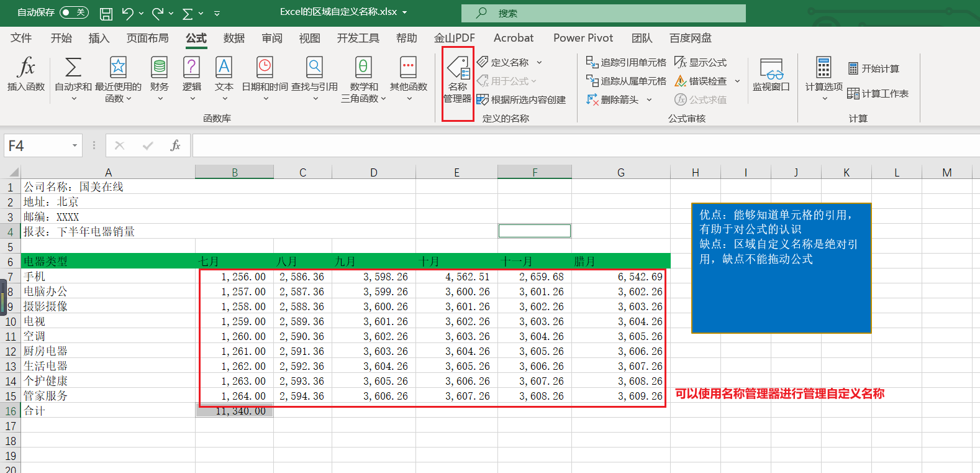Image resolution: width=980 pixels, height=473 pixels.
Task: Click the AutoSum (自动求和) sigma icon
Action: [73, 67]
